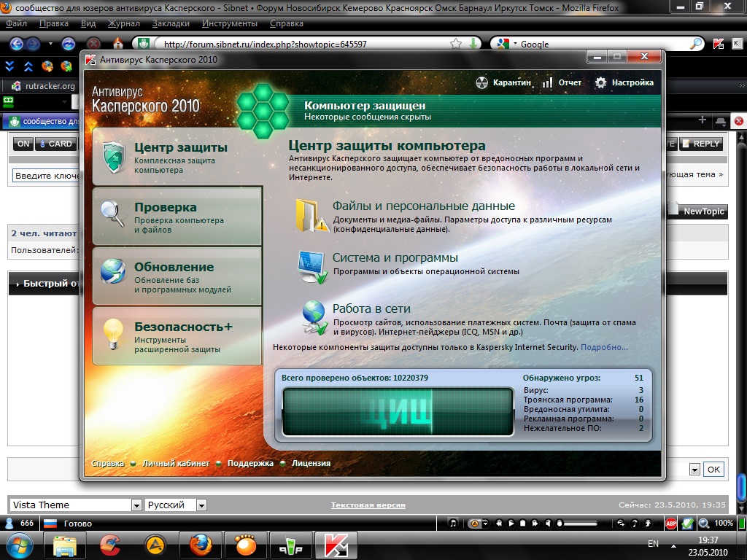Screen dimensions: 747x560
Task: Click the OK button on the forum page
Action: (x=713, y=469)
